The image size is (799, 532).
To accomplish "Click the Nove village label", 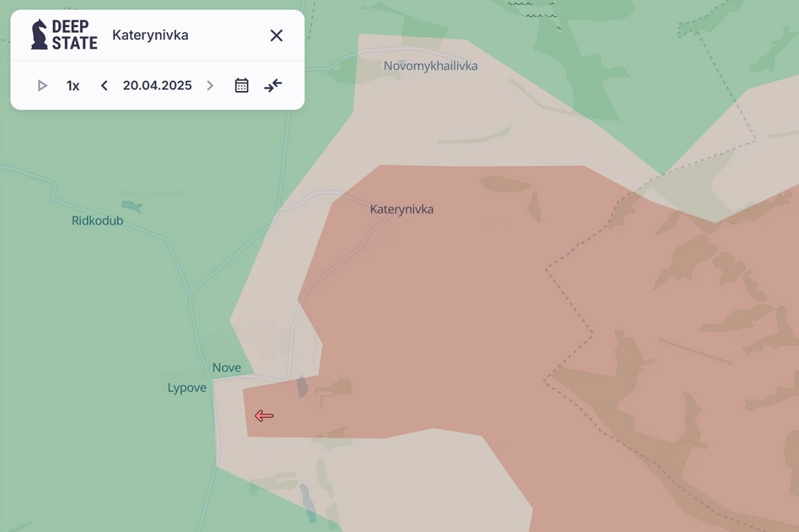I will pyautogui.click(x=226, y=367).
